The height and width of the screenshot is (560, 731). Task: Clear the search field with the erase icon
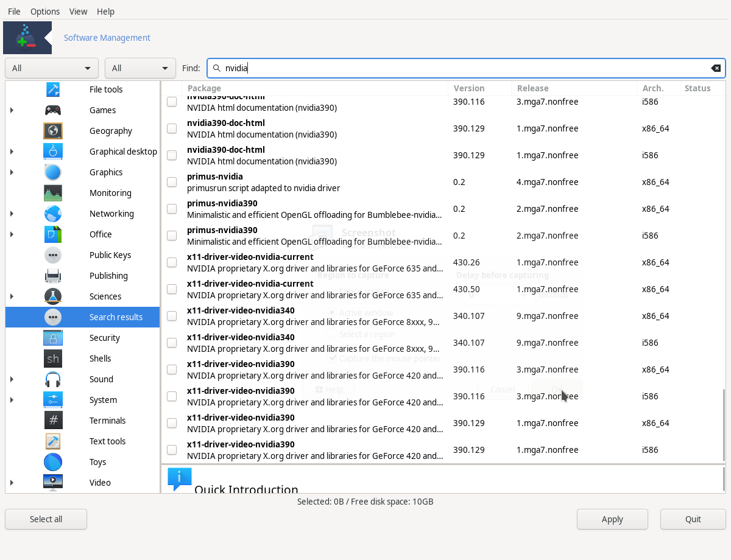716,68
